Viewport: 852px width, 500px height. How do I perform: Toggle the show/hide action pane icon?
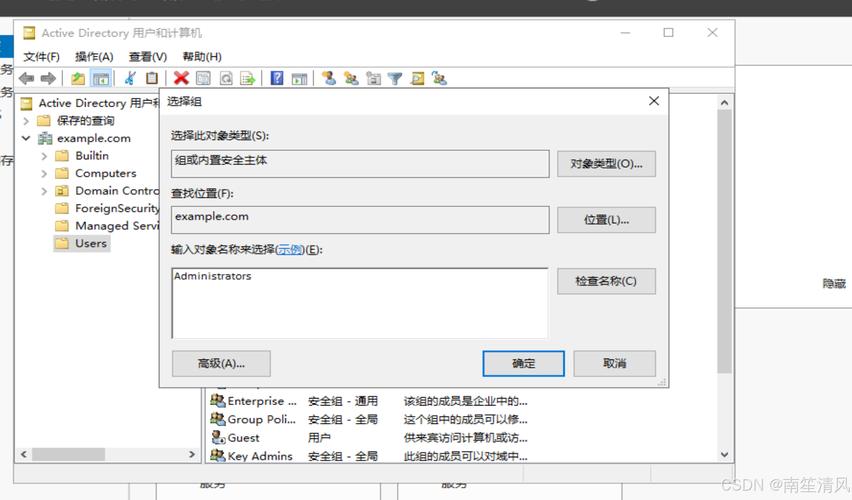click(x=299, y=79)
